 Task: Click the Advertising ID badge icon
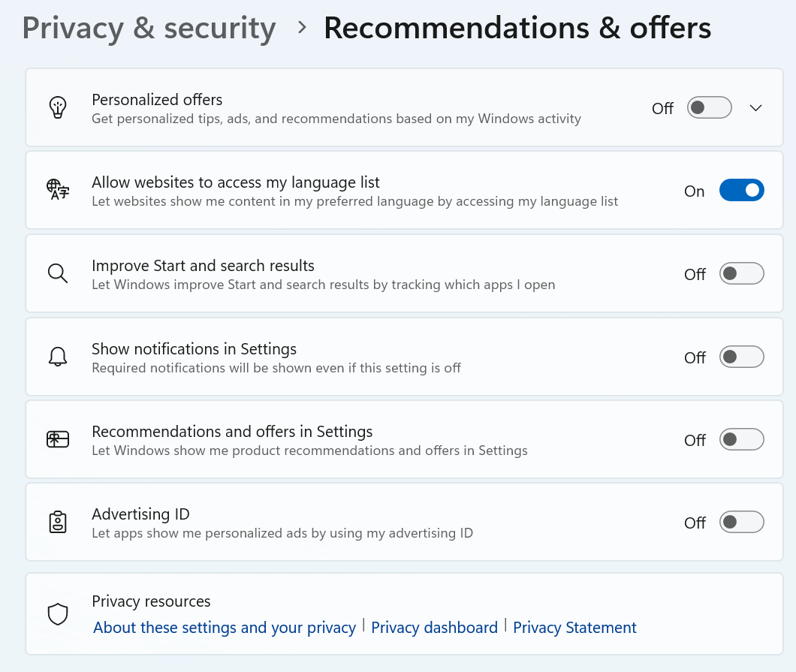[x=58, y=522]
